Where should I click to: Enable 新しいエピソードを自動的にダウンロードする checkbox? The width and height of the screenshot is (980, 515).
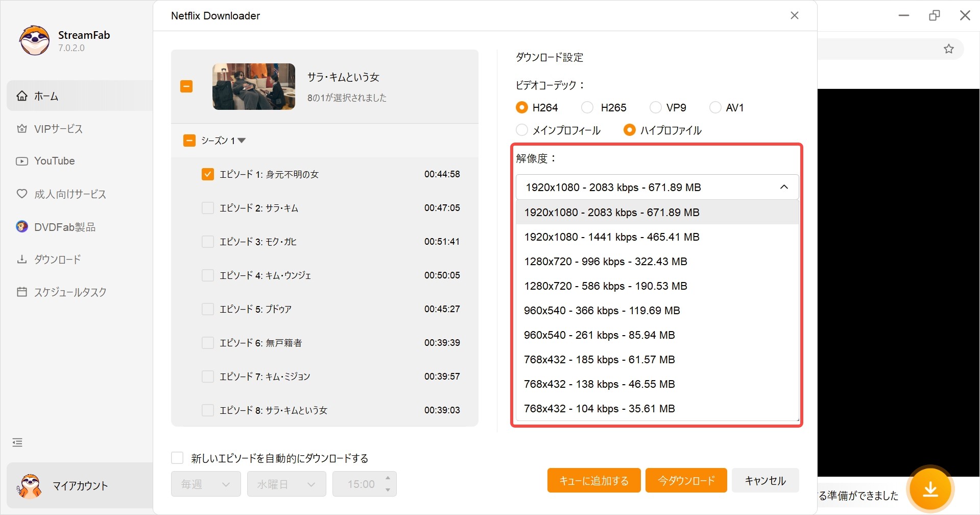(177, 458)
